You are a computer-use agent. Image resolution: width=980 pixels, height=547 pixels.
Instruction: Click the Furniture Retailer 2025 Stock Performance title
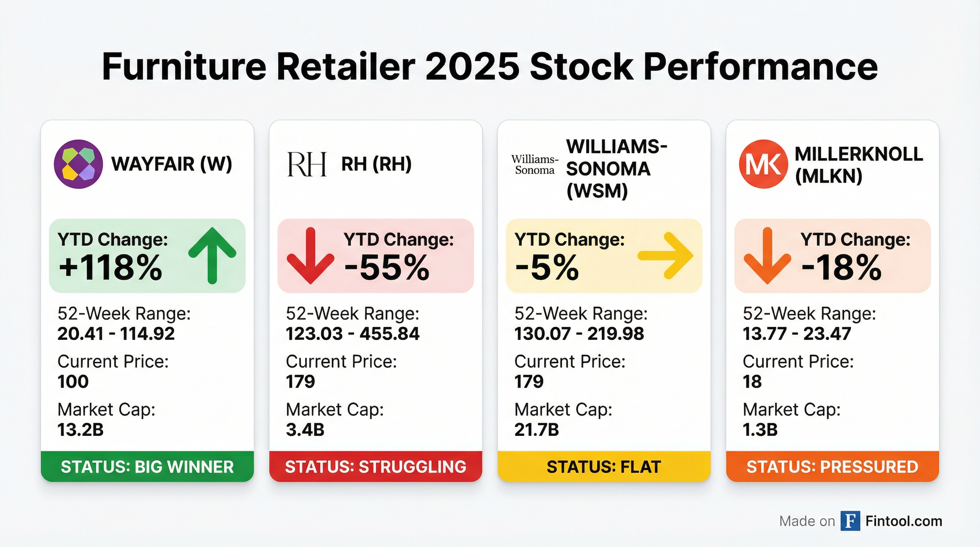click(490, 67)
